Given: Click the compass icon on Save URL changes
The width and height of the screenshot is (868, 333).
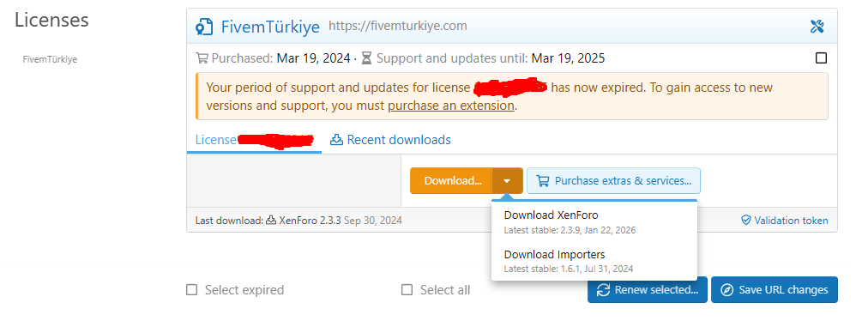Looking at the screenshot, I should click(x=727, y=290).
